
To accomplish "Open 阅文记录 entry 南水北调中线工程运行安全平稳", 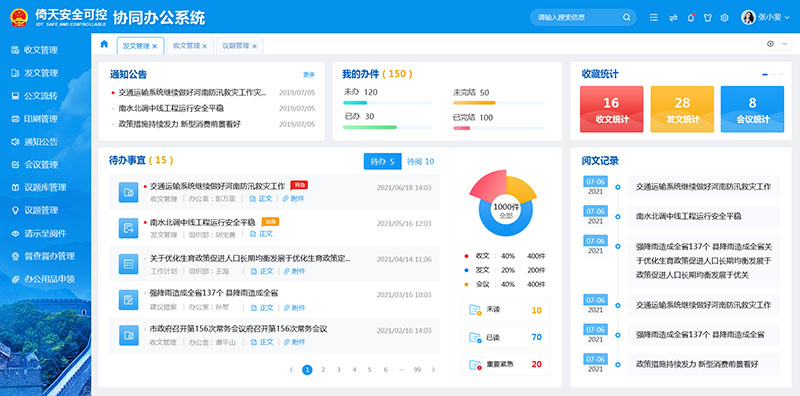I will [689, 216].
